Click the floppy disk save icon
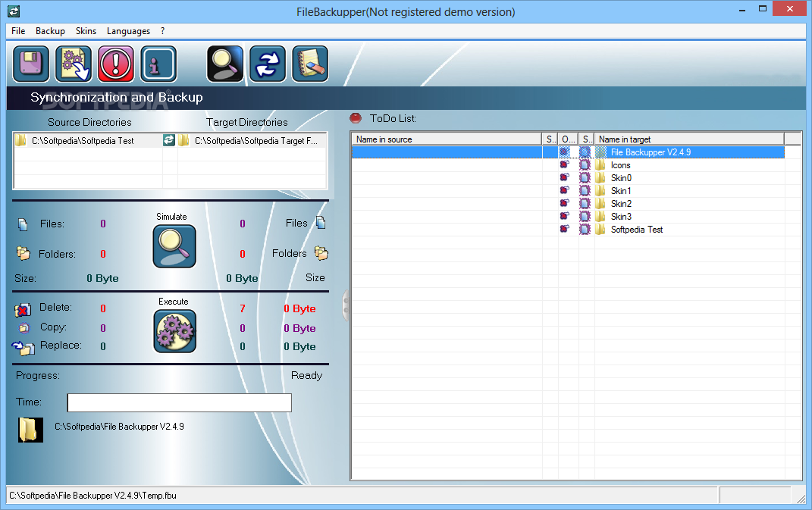 [31, 64]
